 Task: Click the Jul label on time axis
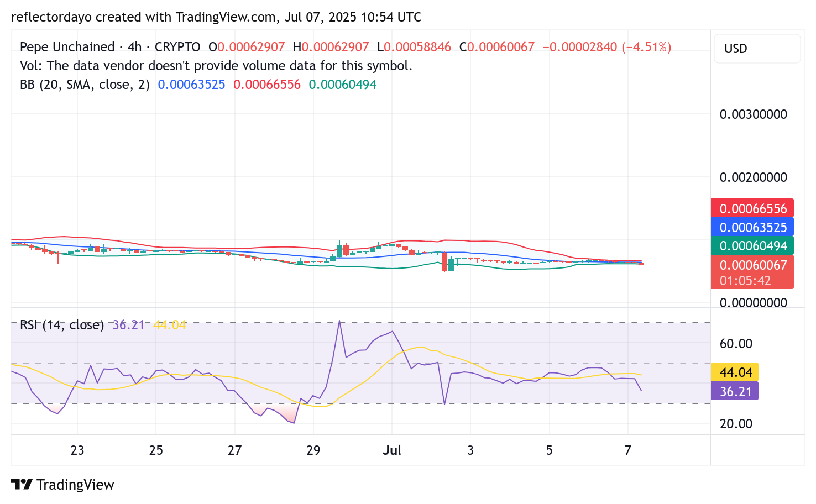click(x=392, y=450)
